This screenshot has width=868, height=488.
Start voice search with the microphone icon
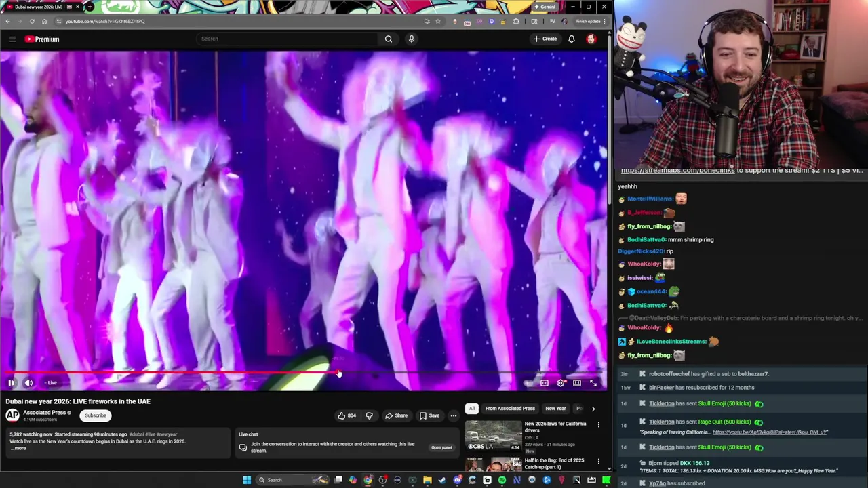pos(411,39)
